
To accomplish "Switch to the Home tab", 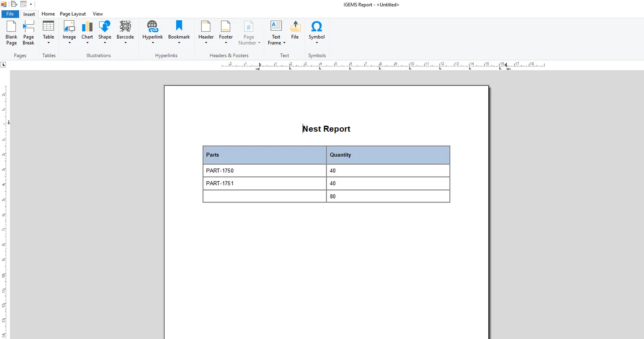I will (48, 14).
